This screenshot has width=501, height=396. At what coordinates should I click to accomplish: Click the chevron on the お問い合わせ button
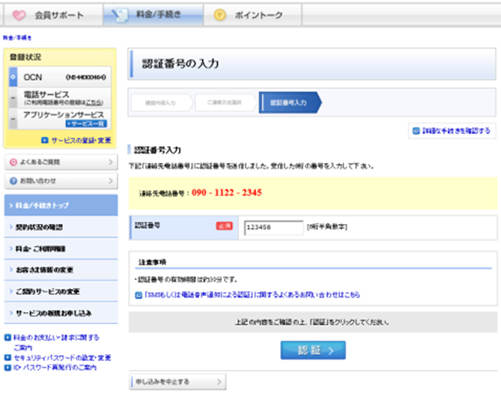click(111, 181)
